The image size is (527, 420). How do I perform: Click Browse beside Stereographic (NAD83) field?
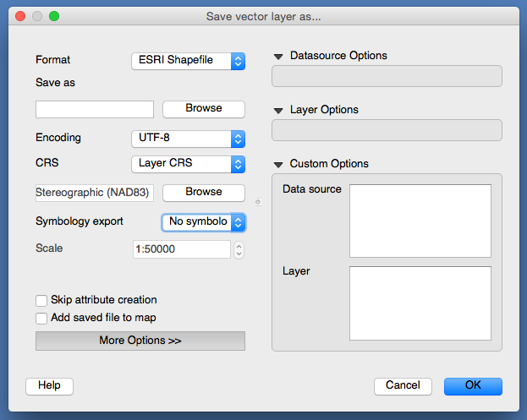tap(204, 193)
